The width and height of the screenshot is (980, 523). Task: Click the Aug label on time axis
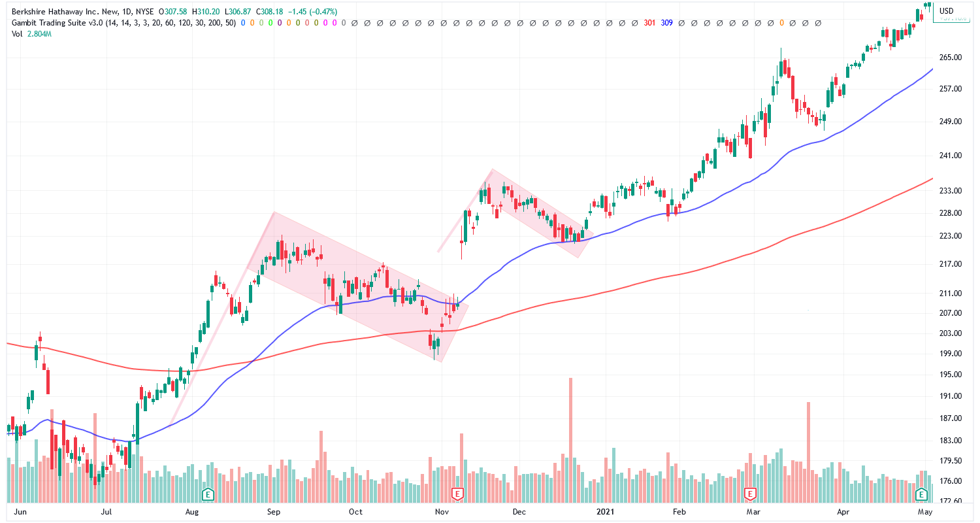click(x=193, y=513)
